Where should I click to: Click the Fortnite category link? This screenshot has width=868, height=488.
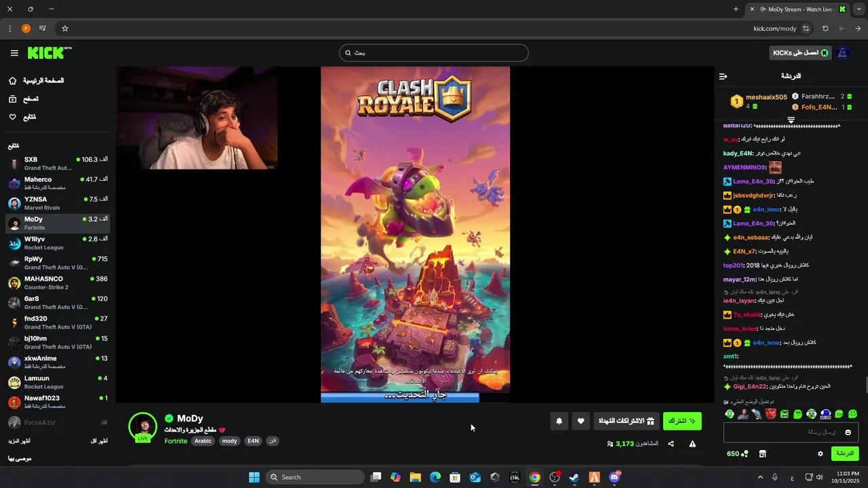[x=176, y=441]
